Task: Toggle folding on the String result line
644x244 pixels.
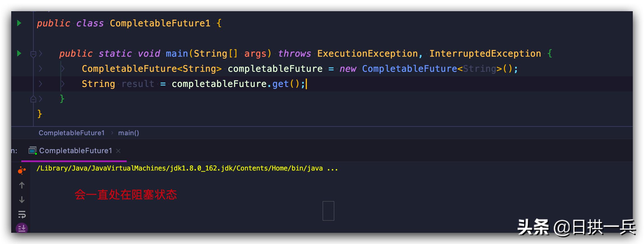Action: (41, 84)
